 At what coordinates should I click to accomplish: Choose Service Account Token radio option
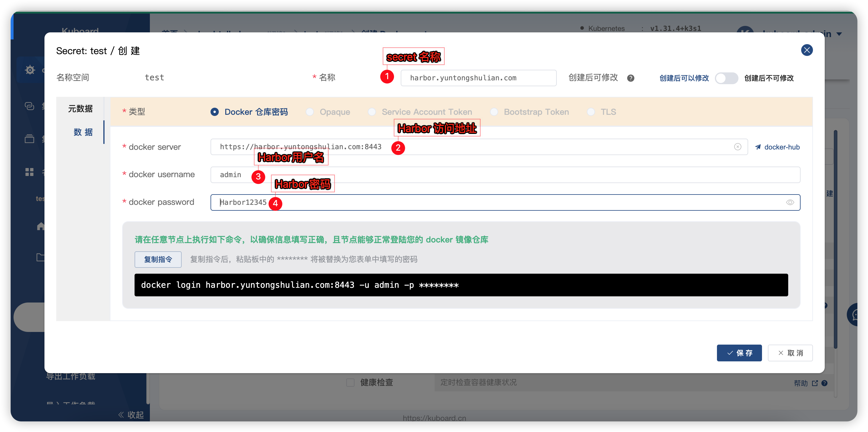[x=372, y=112]
